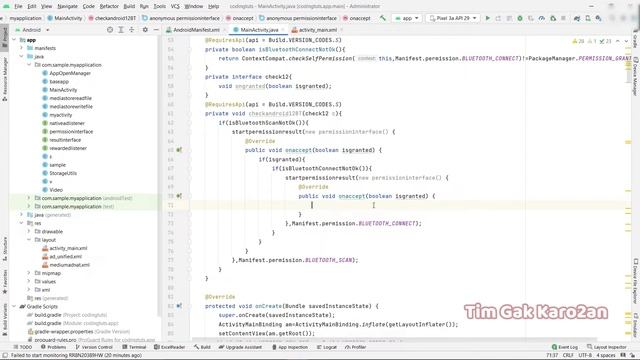
Task: Open the App Inspection tool window
Action: coord(290,347)
